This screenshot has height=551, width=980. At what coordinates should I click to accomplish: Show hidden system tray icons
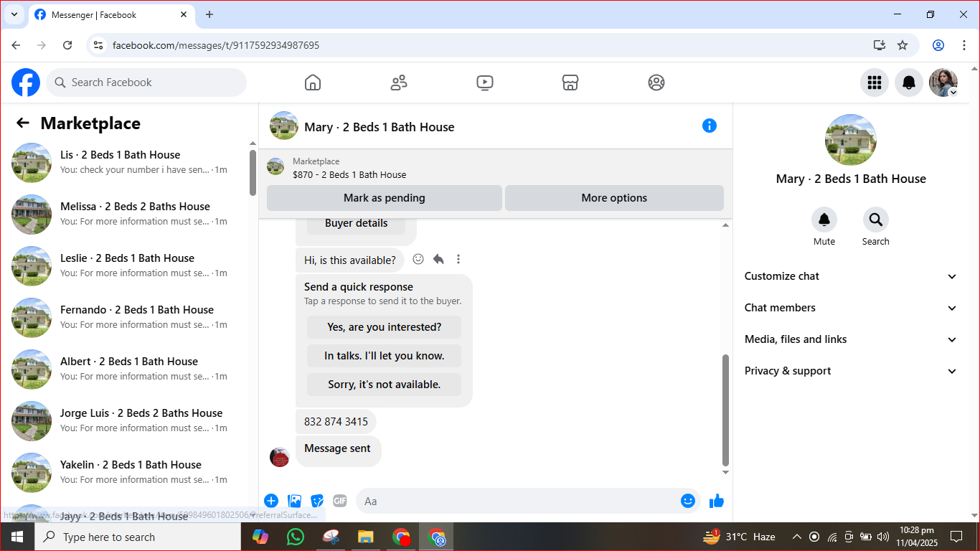pos(796,537)
